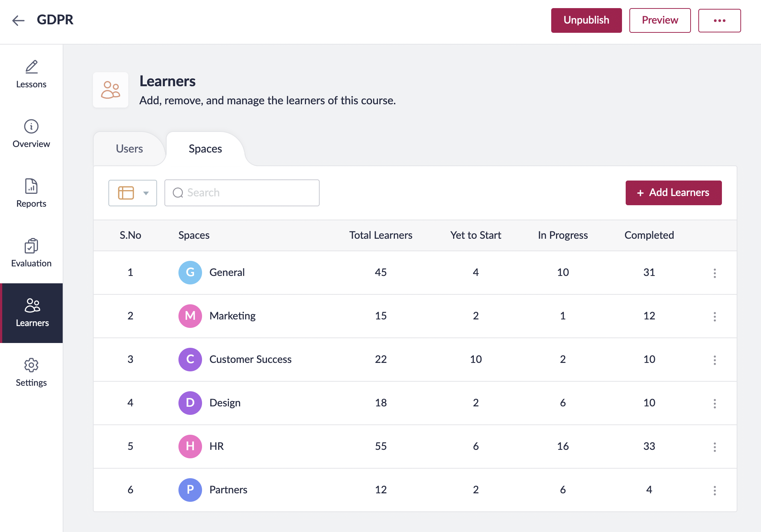Click the three-dot more options button in the header
Viewport: 761px width, 532px height.
(719, 21)
